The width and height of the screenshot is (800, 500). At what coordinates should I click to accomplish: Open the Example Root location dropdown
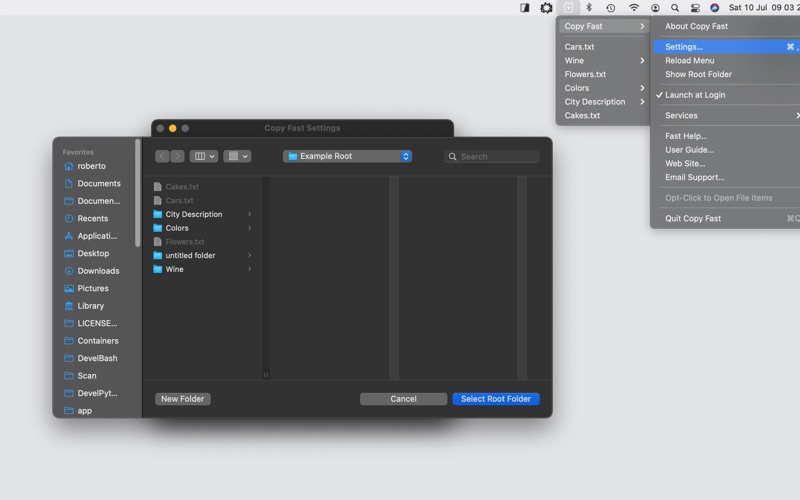[347, 157]
